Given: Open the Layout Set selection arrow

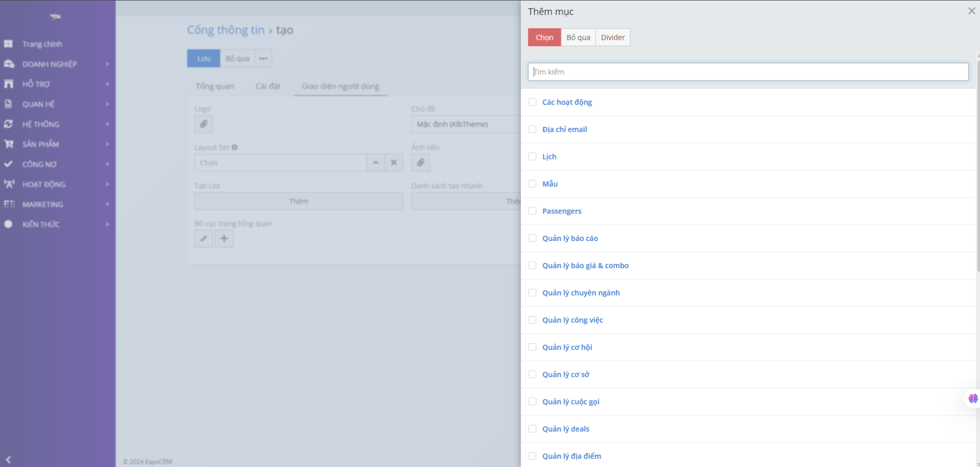Looking at the screenshot, I should click(x=376, y=163).
